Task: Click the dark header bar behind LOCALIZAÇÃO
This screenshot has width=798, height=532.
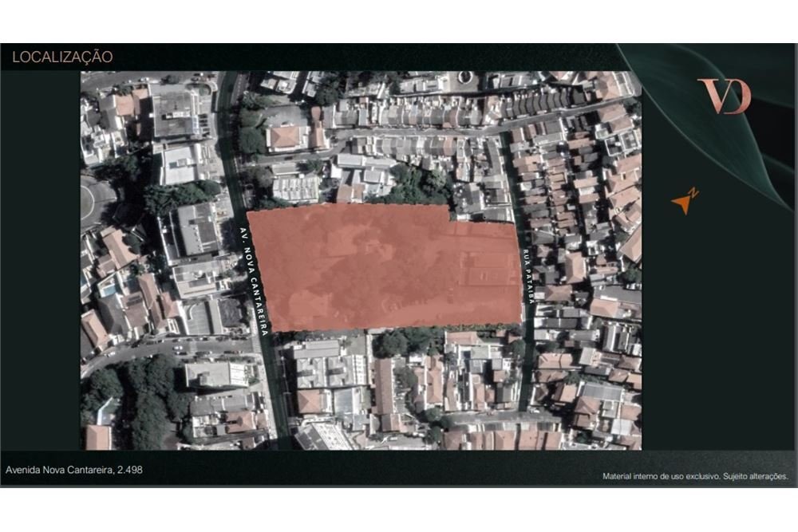Action: pyautogui.click(x=313, y=57)
